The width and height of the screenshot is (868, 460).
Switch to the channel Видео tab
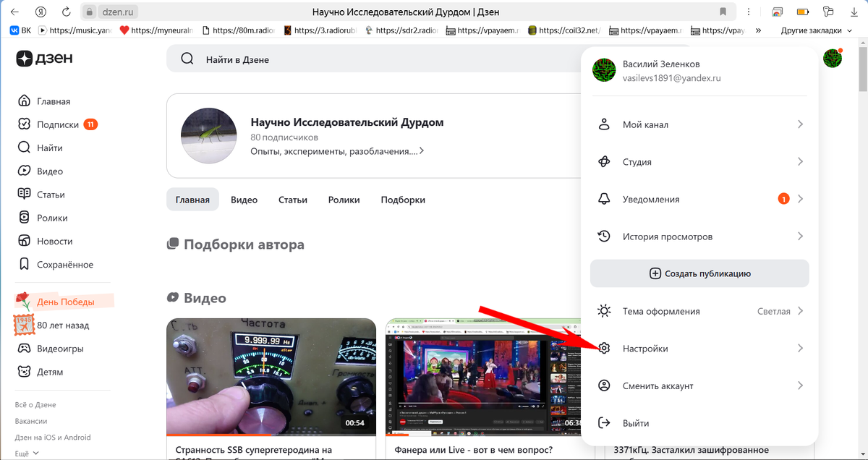244,200
